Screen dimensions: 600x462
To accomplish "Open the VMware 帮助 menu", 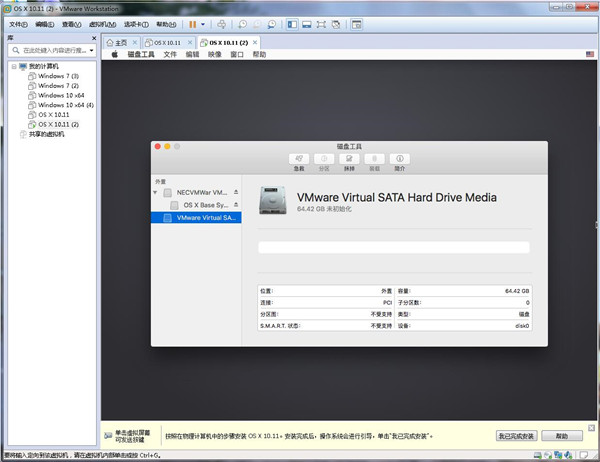I will [166, 24].
